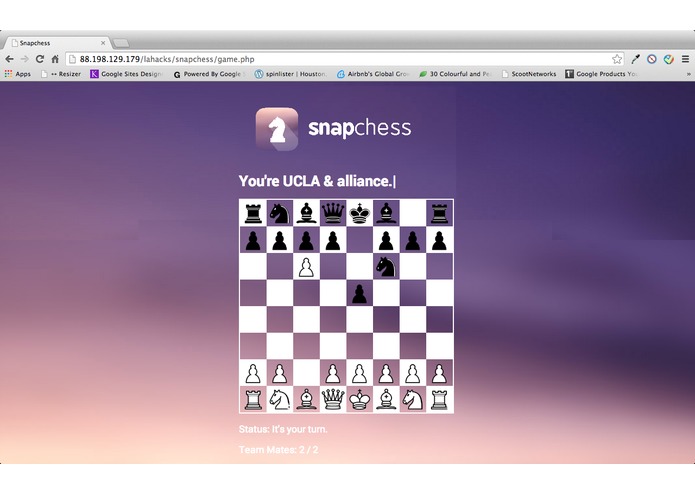
Task: Open the spinlister Houston bookmark
Action: point(291,74)
